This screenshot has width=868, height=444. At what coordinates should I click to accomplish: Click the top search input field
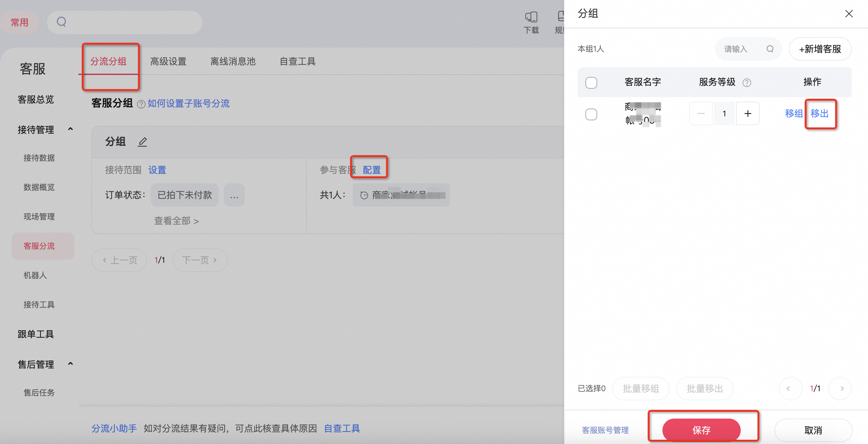pyautogui.click(x=124, y=22)
